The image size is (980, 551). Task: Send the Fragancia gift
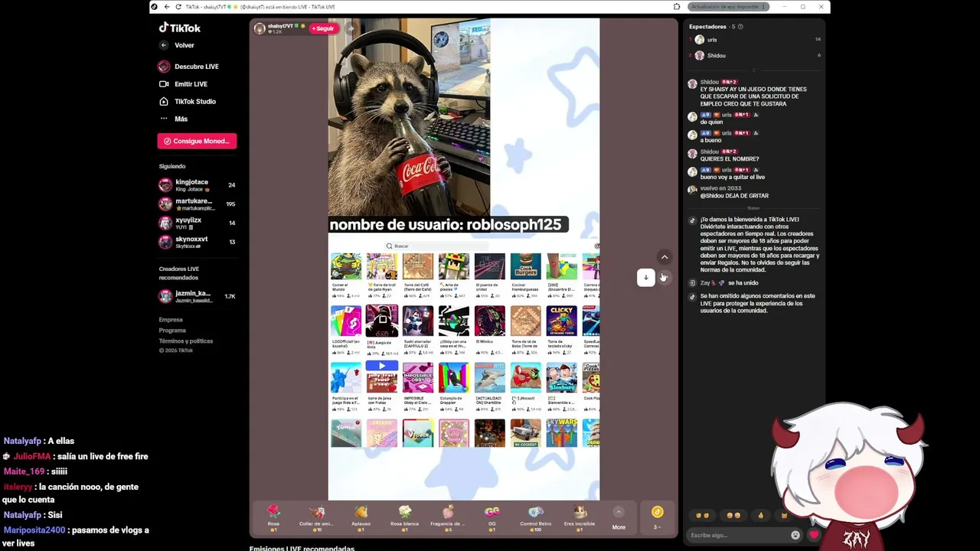(x=448, y=517)
